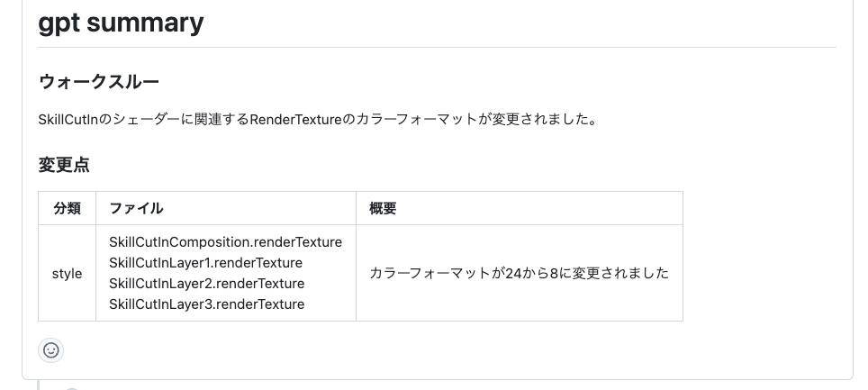Viewport: 868px width, 390px height.
Task: Click the 分類 column header
Action: coord(68,208)
